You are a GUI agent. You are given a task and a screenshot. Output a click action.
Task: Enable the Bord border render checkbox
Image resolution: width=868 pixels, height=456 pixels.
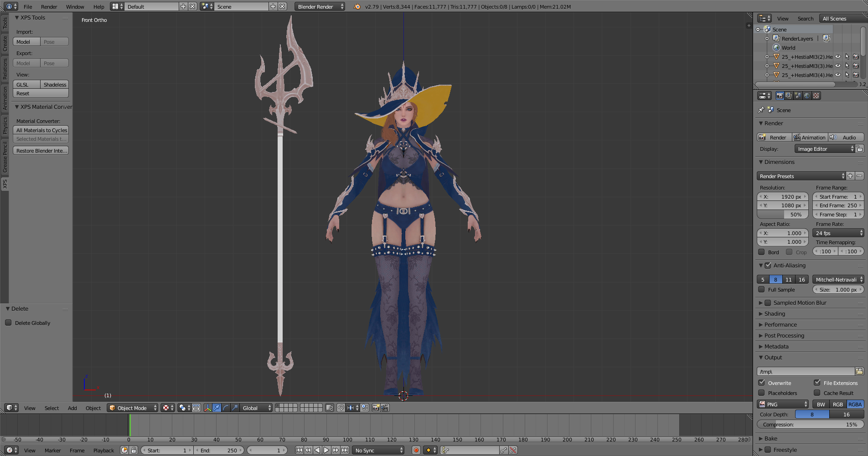click(x=761, y=252)
